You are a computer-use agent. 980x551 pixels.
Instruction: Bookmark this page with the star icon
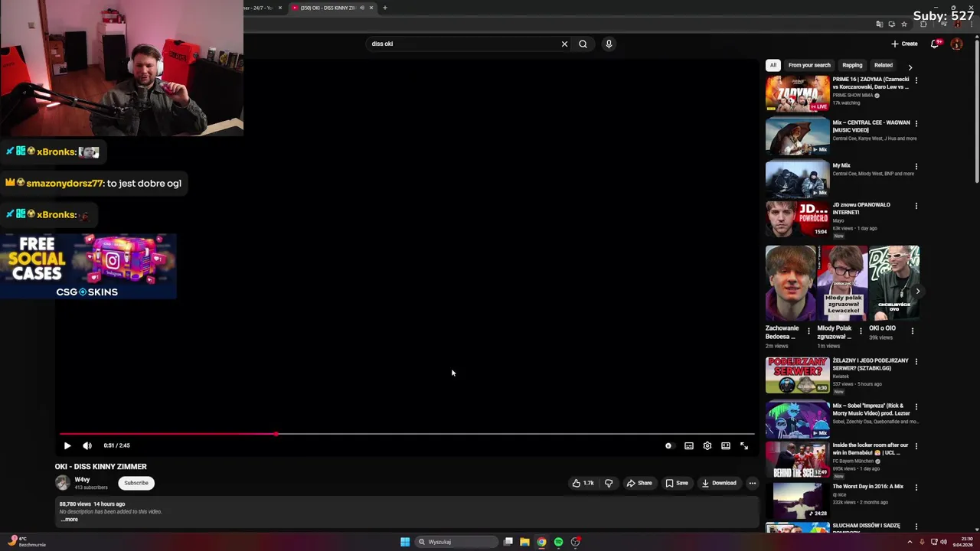[x=904, y=24]
